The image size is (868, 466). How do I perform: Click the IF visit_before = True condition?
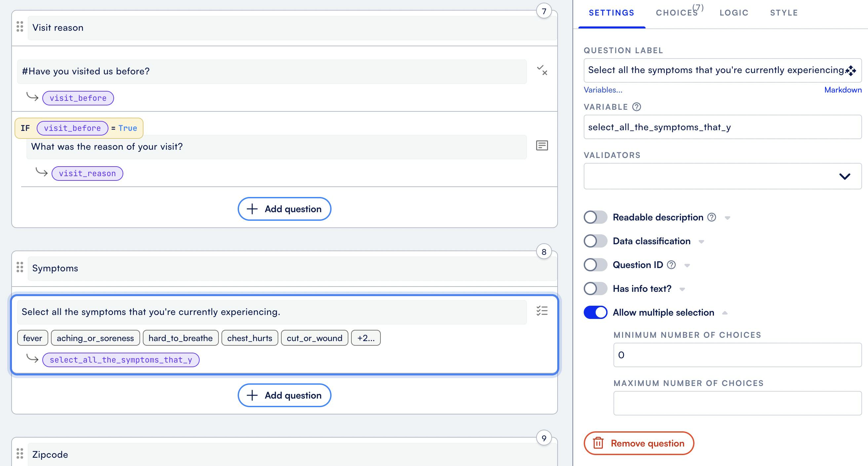pos(79,128)
